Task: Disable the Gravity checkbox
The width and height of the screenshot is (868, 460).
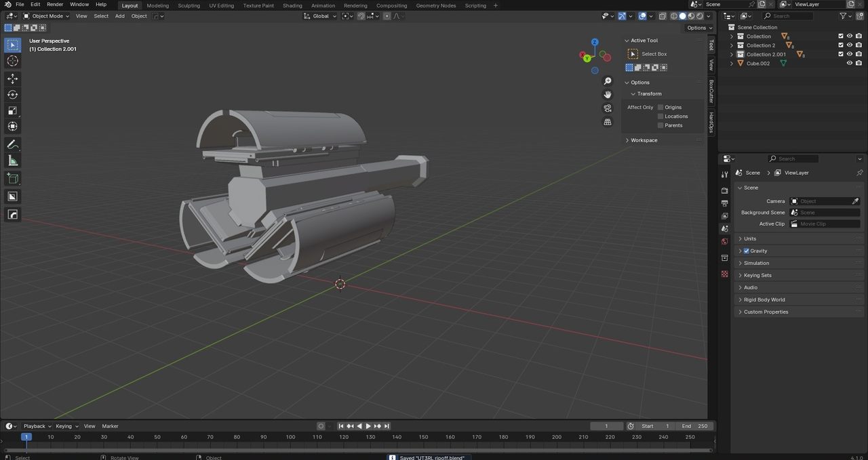Action: (x=747, y=251)
